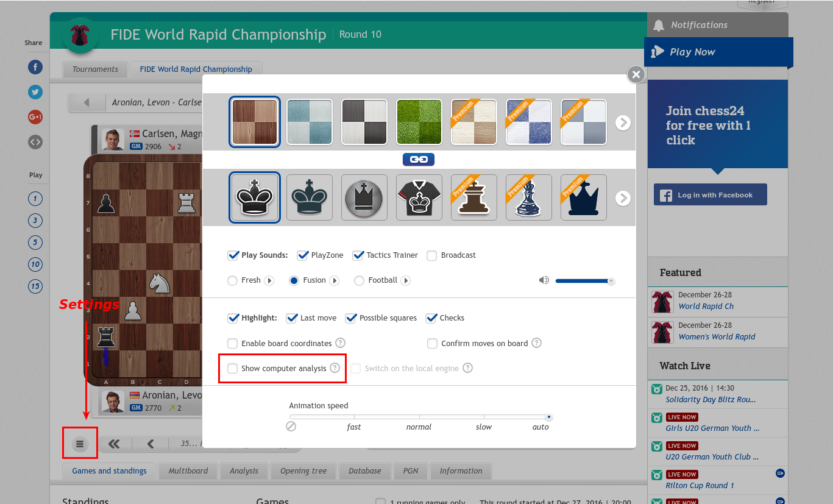Click the Google+ share icon
Viewport: 833px width, 504px height.
[x=35, y=117]
